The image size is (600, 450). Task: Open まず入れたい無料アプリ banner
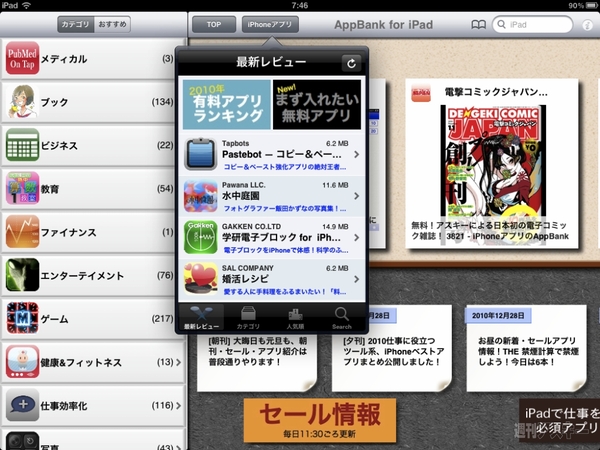click(317, 104)
